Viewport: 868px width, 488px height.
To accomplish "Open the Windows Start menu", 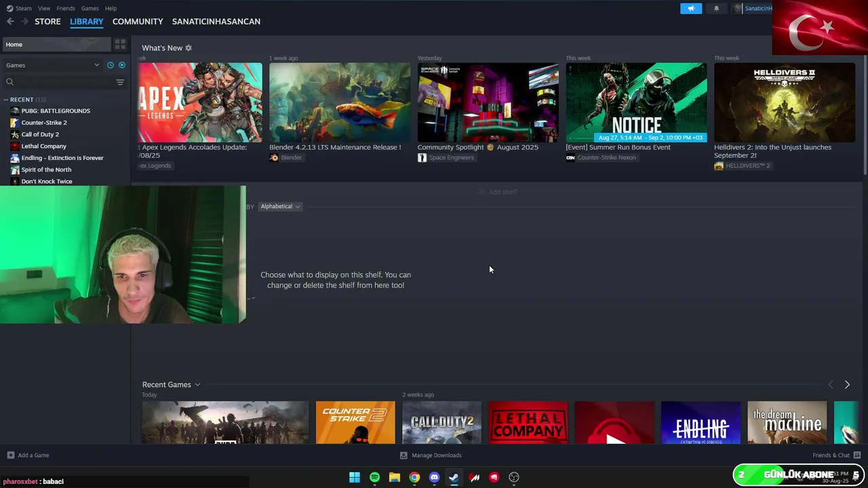I will click(355, 477).
